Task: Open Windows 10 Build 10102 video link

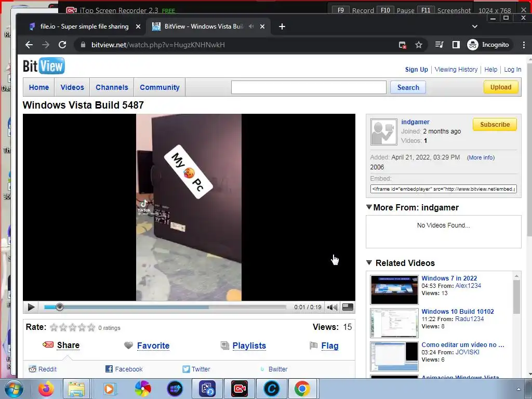Action: (x=458, y=312)
